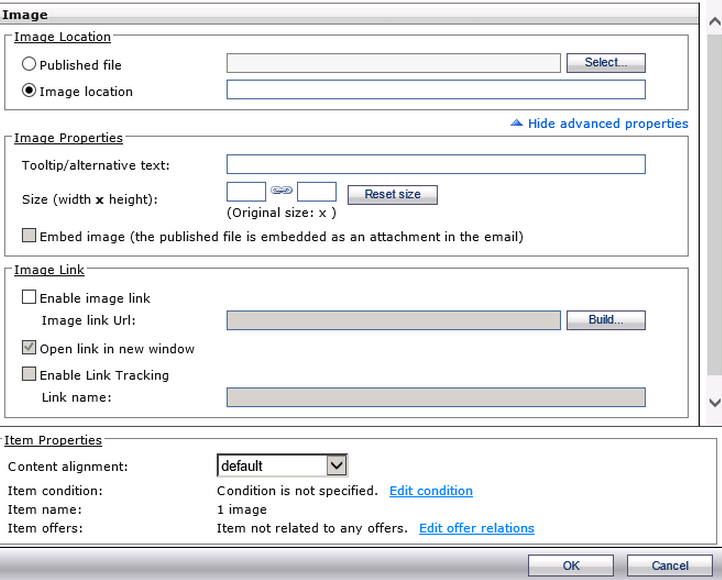This screenshot has width=722, height=580.
Task: Enable the Embed image checkbox
Action: click(29, 237)
